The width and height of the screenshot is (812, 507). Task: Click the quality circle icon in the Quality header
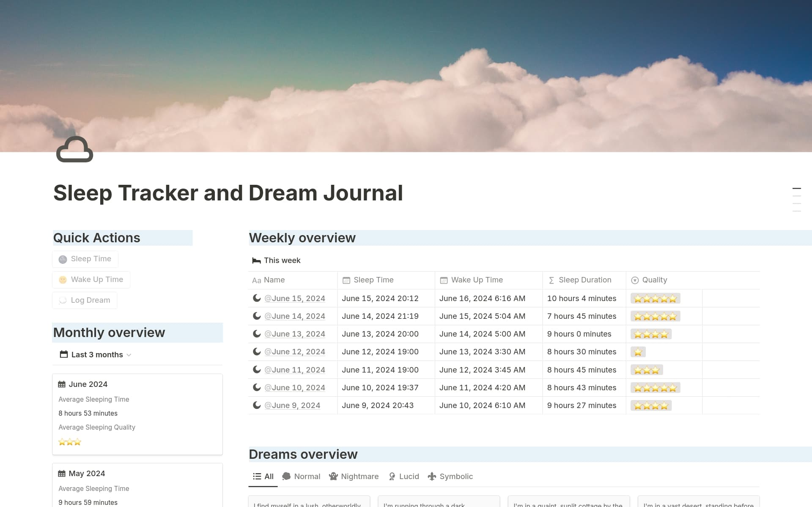(635, 280)
